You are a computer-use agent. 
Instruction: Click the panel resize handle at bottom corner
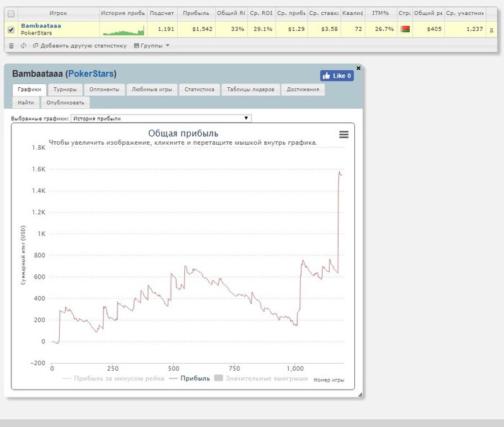(x=360, y=395)
